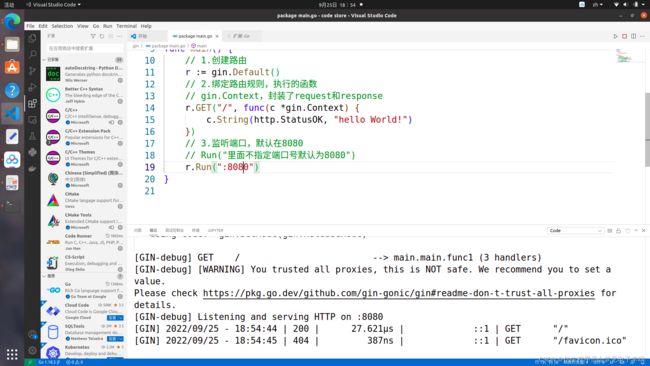Screen dimensions: 650x366
Task: Install the Cloud Code extension
Action: (x=112, y=318)
